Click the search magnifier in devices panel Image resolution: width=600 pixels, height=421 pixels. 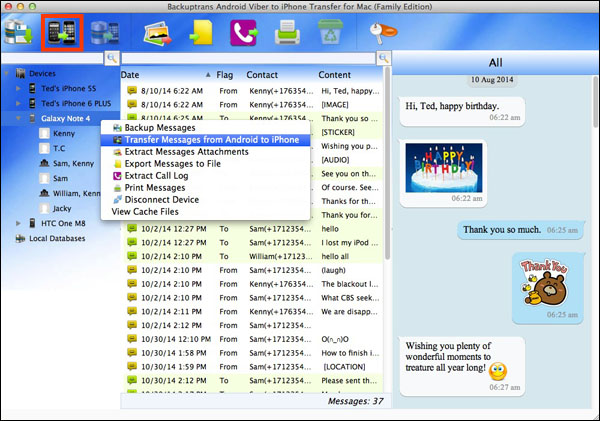112,58
